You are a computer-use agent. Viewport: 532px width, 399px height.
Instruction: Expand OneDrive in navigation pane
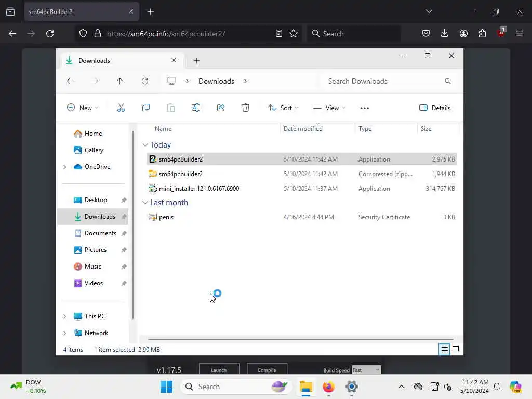click(65, 167)
